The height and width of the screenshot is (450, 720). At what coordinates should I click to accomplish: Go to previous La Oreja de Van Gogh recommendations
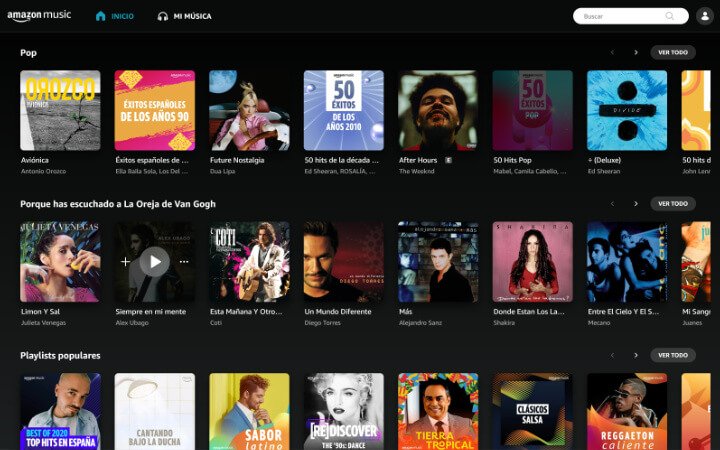(612, 203)
